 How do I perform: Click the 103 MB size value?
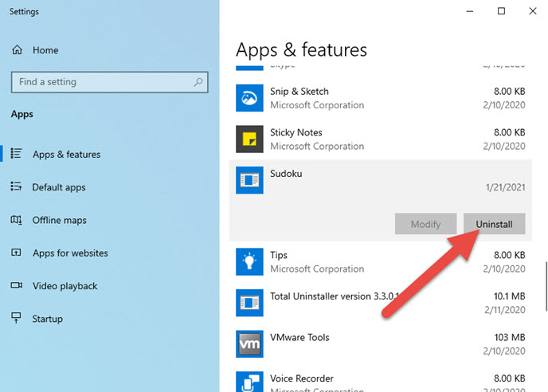click(x=510, y=338)
